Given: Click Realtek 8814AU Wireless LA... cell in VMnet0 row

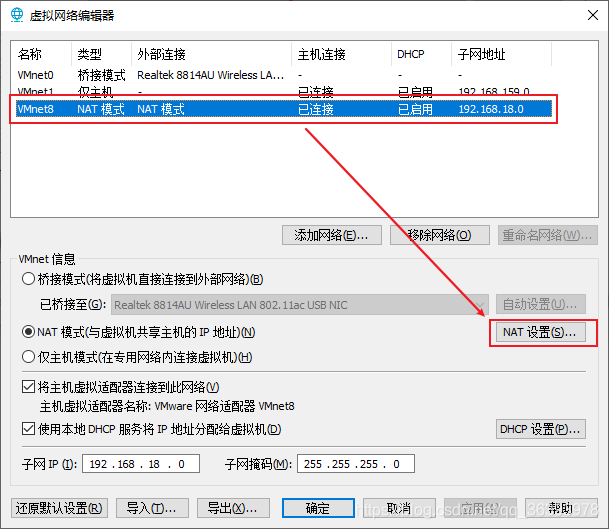Looking at the screenshot, I should [x=211, y=75].
